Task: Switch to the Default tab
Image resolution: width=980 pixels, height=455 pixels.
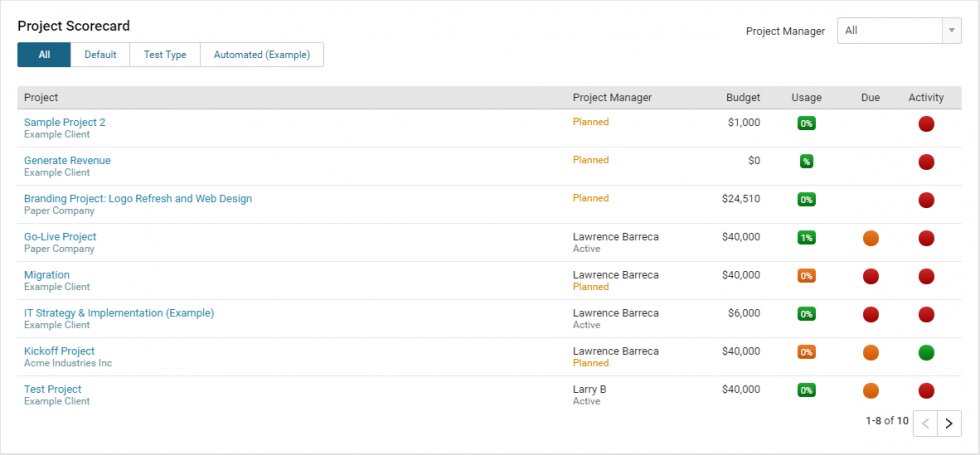Action: [x=100, y=55]
